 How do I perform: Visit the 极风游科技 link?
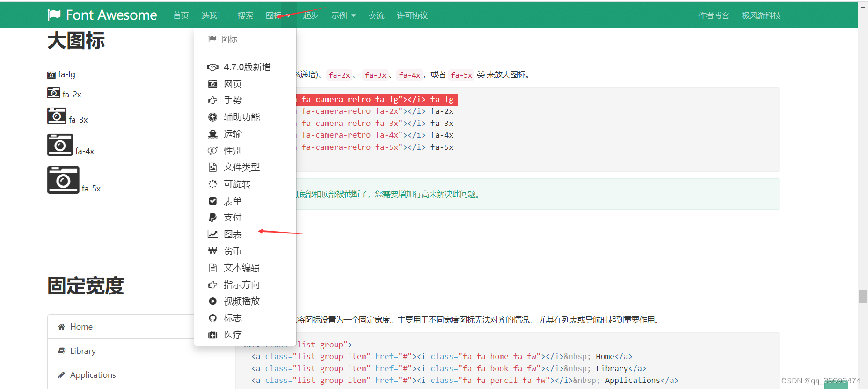tap(761, 15)
